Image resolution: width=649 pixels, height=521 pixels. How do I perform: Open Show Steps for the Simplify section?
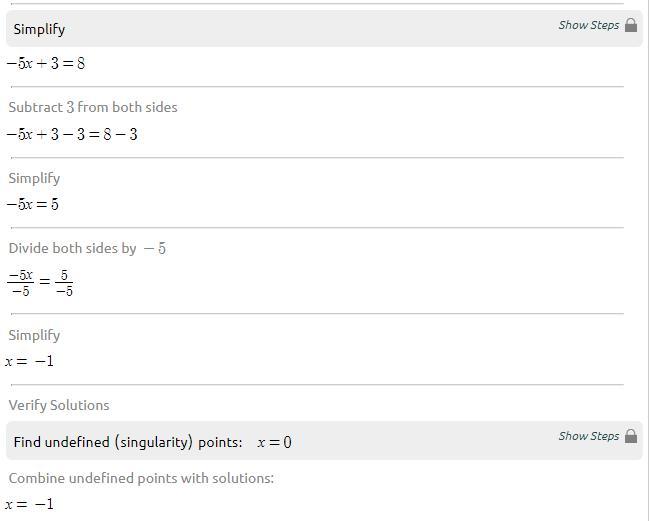[588, 25]
